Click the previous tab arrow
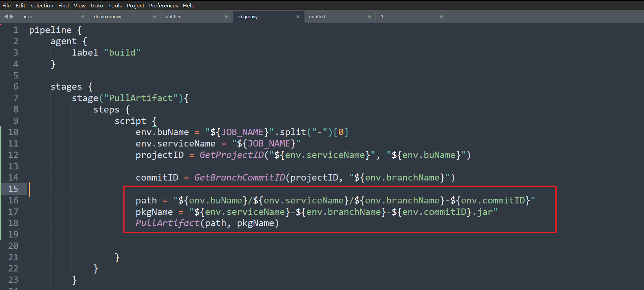This screenshot has height=290, width=644. pos(6,17)
